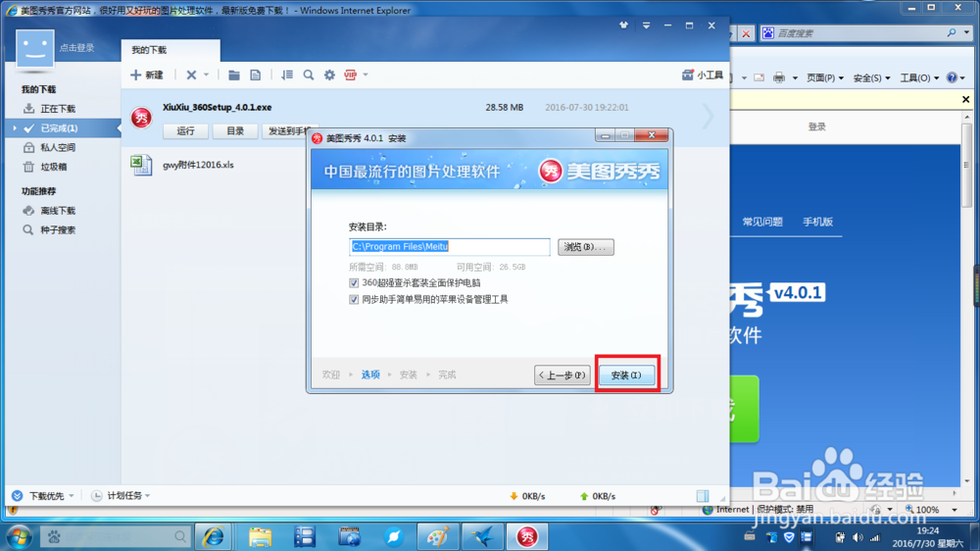Viewport: 980px width, 551px height.
Task: Open 页面(P) menu in IE
Action: tap(825, 78)
